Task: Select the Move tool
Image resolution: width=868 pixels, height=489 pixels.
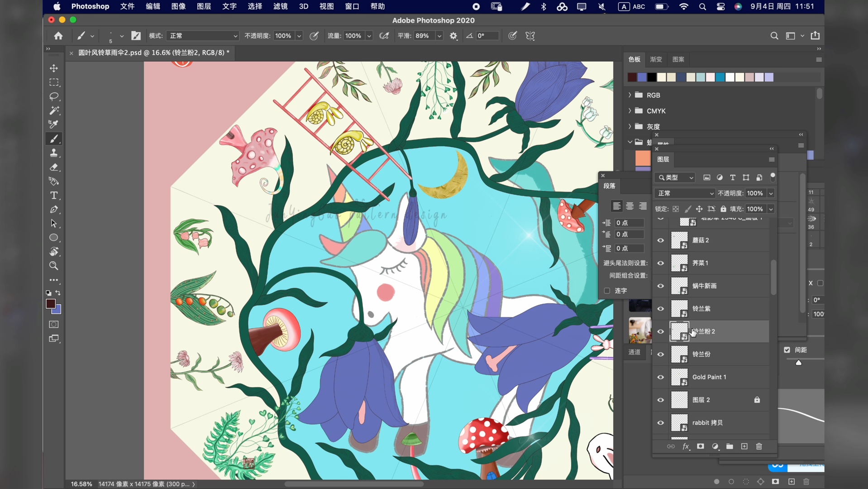Action: pyautogui.click(x=54, y=68)
